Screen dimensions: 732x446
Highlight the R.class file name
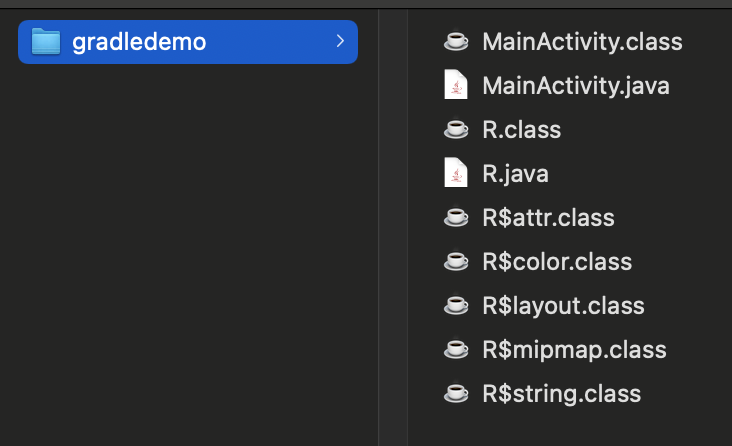tap(521, 130)
